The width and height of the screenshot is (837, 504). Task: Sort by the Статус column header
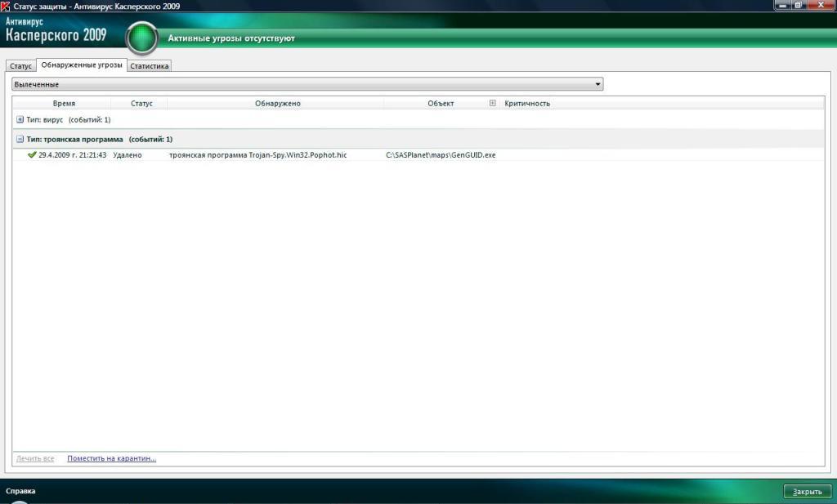pos(141,104)
